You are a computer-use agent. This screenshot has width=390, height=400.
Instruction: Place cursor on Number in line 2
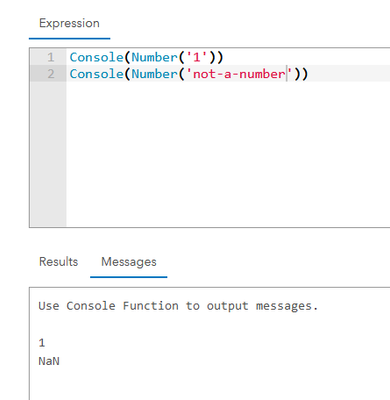pyautogui.click(x=155, y=74)
